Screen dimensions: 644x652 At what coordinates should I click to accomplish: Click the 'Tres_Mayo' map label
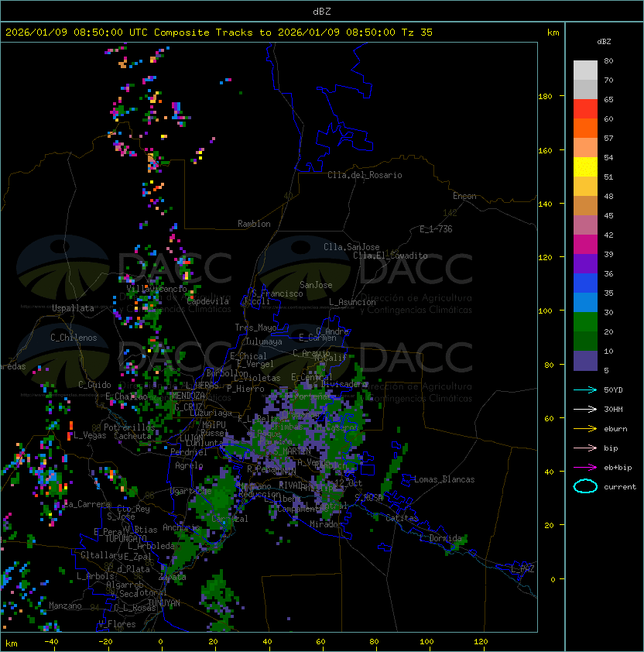(x=255, y=328)
